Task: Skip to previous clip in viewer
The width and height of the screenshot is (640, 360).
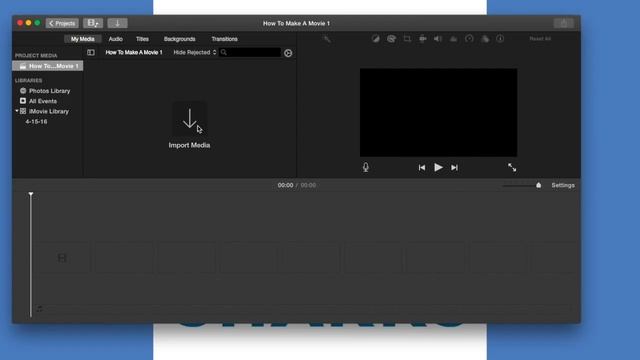Action: click(422, 168)
